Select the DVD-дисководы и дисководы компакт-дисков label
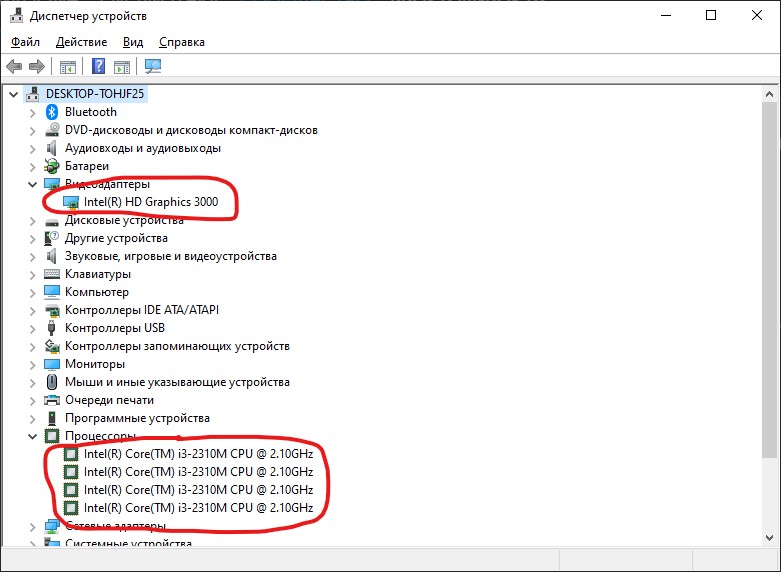The image size is (781, 572). click(191, 130)
